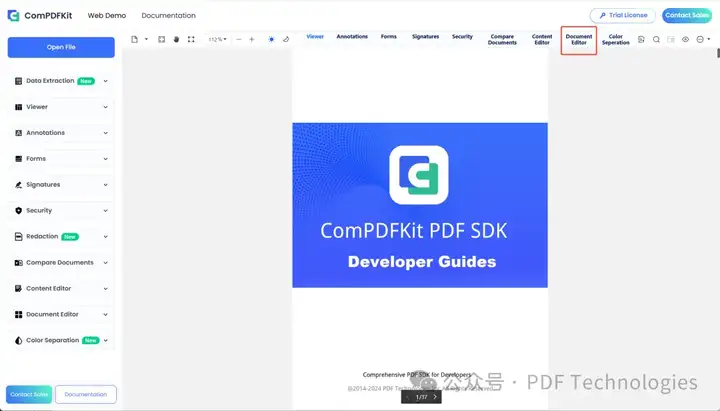The width and height of the screenshot is (720, 411).
Task: Switch to the Viewer tab
Action: coord(315,37)
